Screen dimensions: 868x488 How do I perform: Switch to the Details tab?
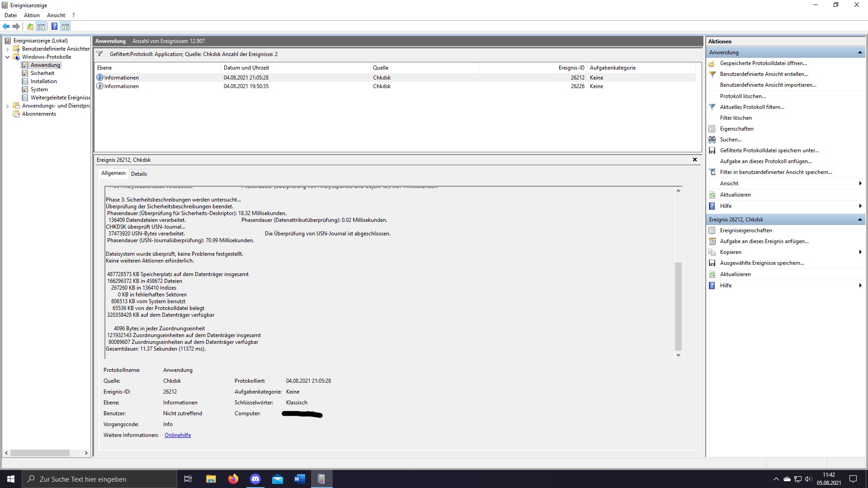[139, 174]
